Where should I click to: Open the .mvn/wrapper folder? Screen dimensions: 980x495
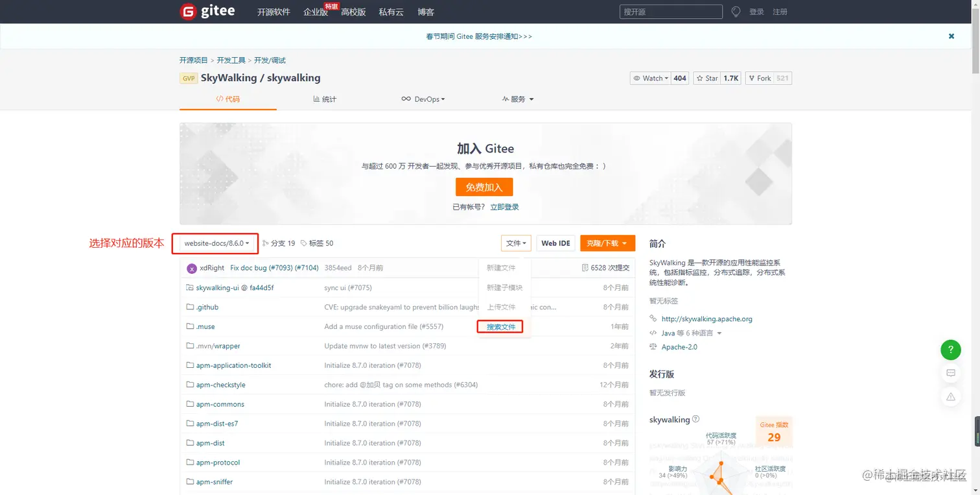click(218, 346)
